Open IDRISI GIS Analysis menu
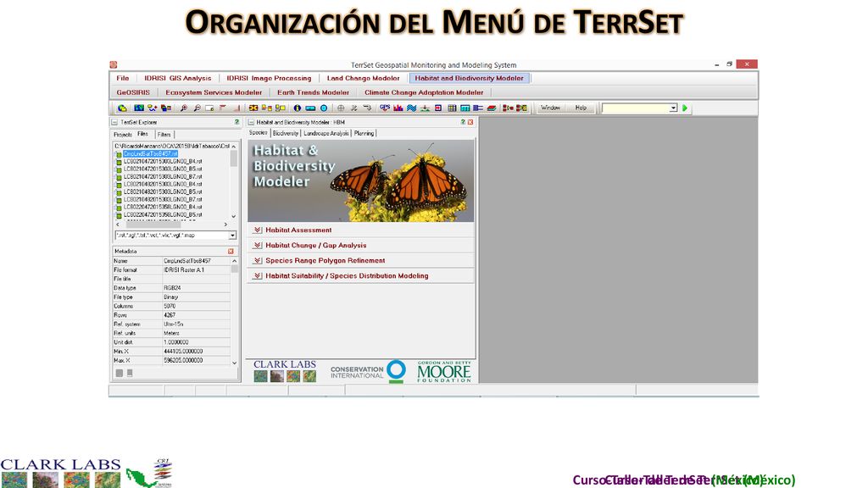 (x=178, y=78)
